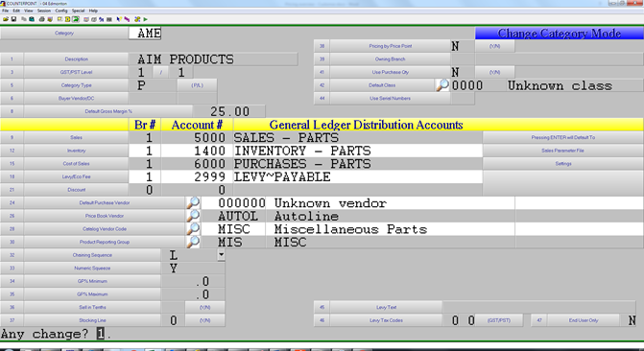This screenshot has width=644, height=351.
Task: Open lookup magnifier for Price Book Vendor
Action: [193, 216]
